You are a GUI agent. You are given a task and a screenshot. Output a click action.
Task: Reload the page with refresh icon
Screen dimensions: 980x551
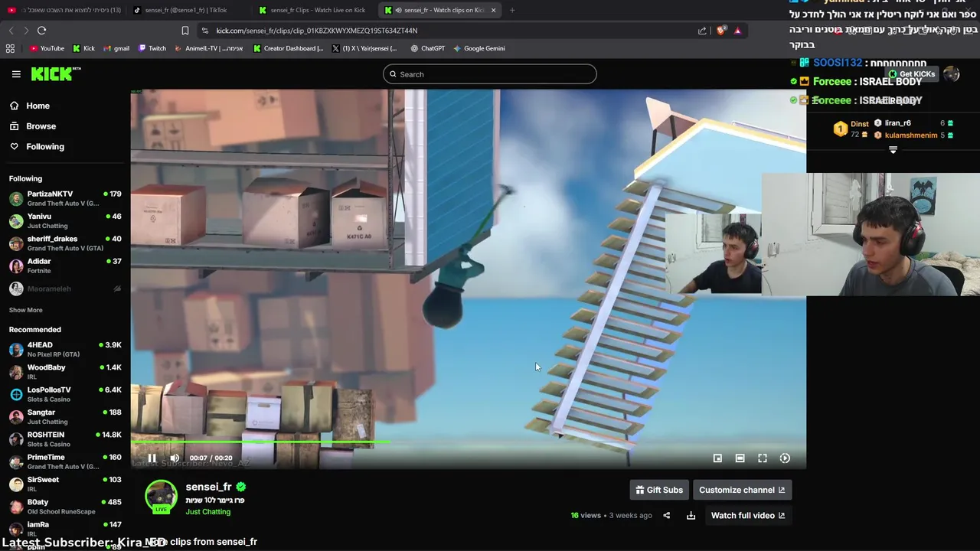41,31
